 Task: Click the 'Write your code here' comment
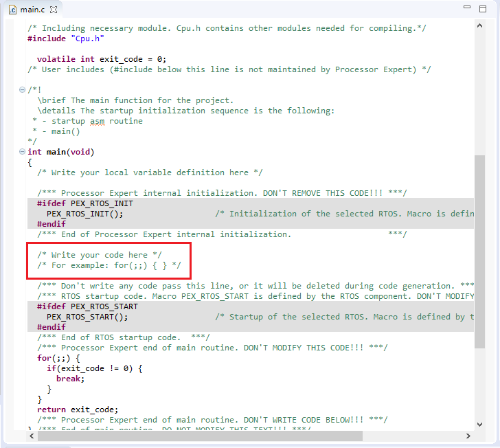(x=100, y=255)
